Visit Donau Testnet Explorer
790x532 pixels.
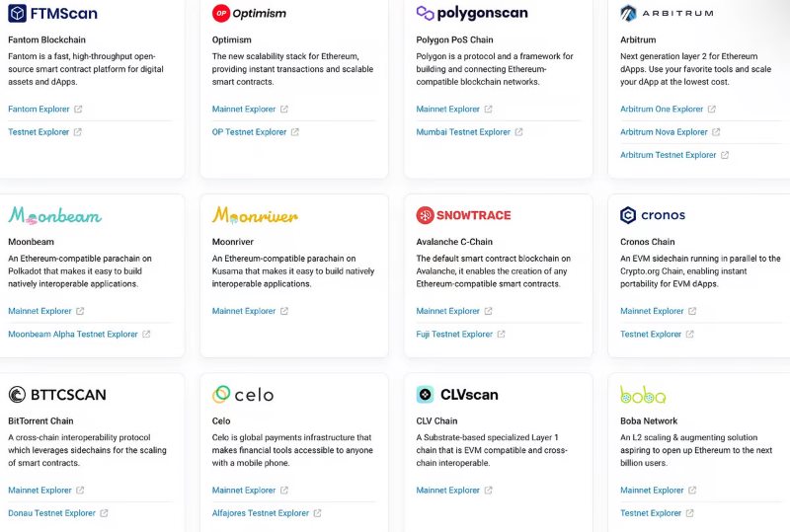pyautogui.click(x=52, y=513)
